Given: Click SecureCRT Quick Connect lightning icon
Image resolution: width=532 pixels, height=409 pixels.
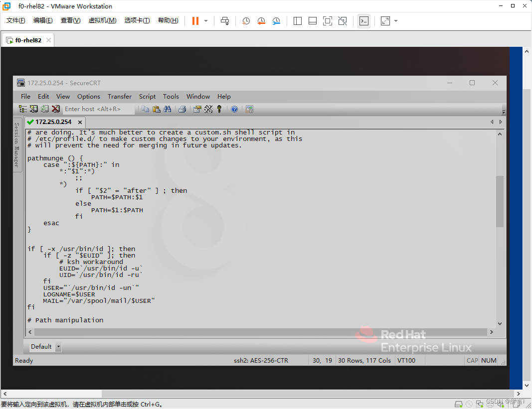Looking at the screenshot, I should click(33, 109).
